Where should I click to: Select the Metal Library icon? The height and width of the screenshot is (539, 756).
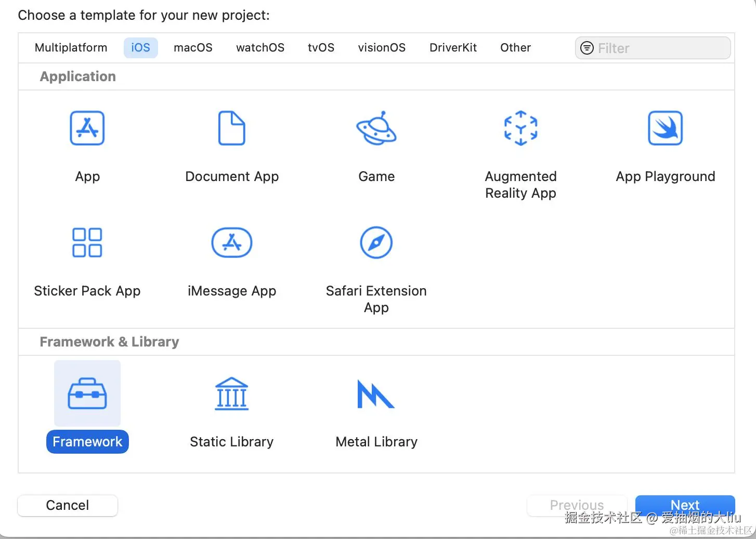coord(376,394)
